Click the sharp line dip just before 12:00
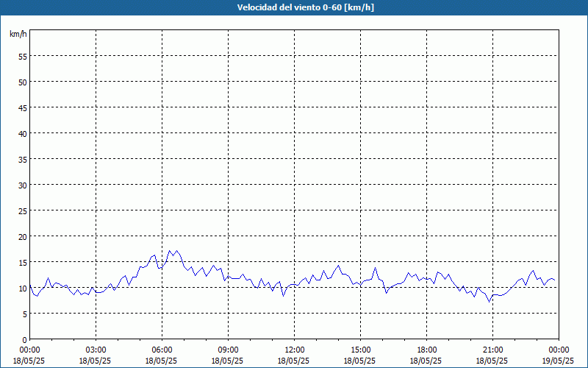This screenshot has width=588, height=368. pyautogui.click(x=284, y=295)
